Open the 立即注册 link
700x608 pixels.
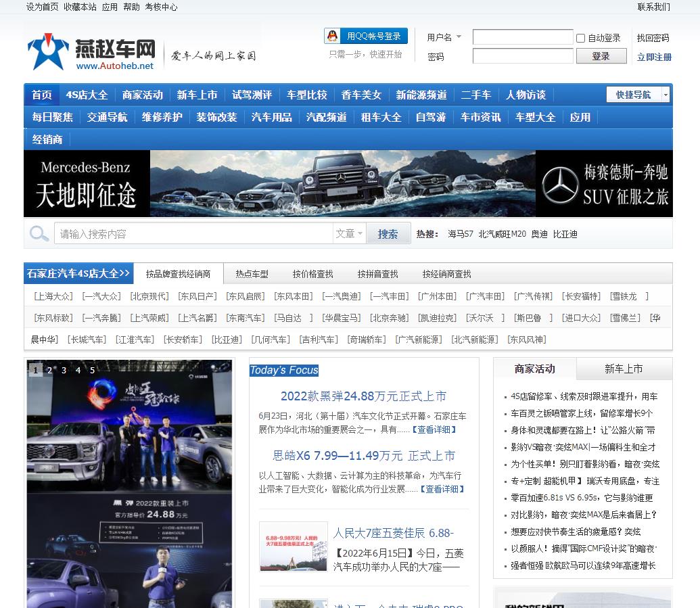point(654,57)
